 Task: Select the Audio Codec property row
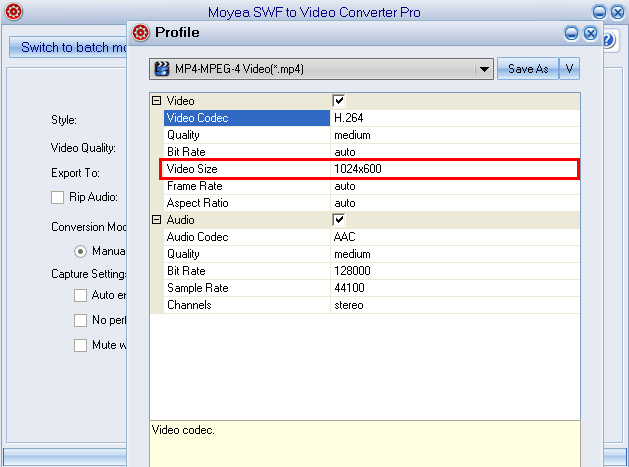(371, 237)
